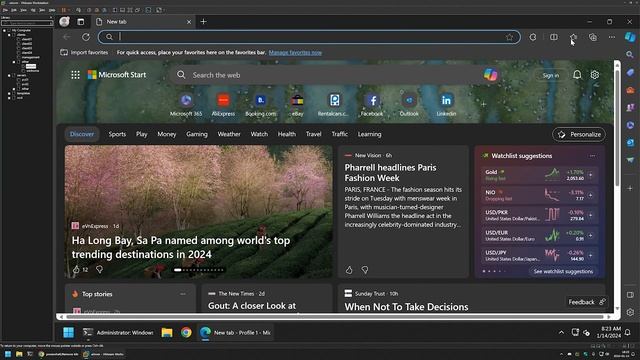The height and width of the screenshot is (360, 640).
Task: Select Administrator: Windows terminal taskbar item
Action: coord(118,333)
